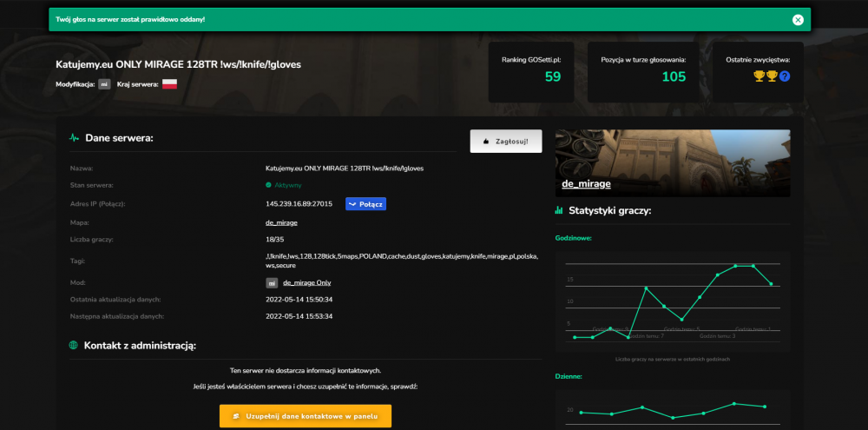This screenshot has height=430, width=868.
Task: Close the green vote confirmation banner
Action: (x=797, y=20)
